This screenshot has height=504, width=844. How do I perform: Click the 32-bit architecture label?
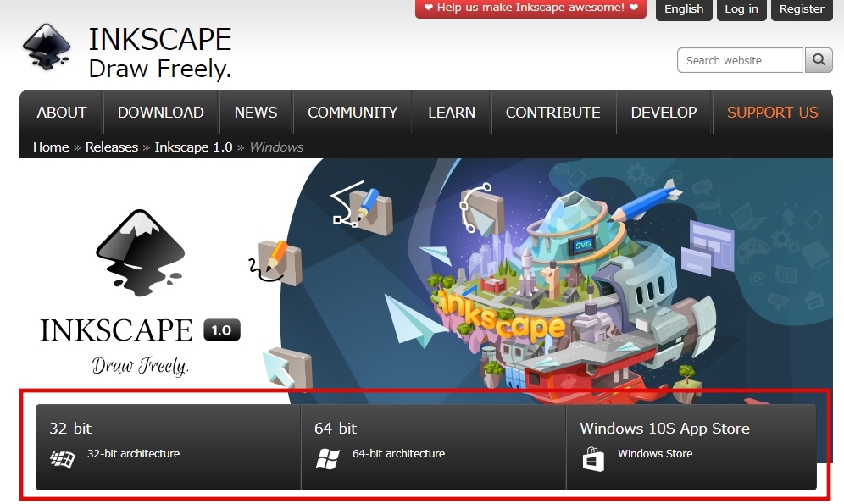point(134,453)
